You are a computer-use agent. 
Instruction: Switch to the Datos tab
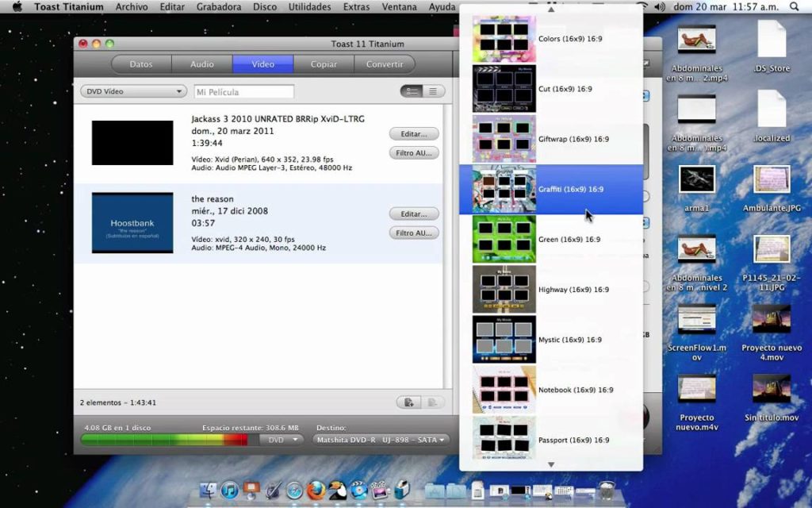(141, 64)
